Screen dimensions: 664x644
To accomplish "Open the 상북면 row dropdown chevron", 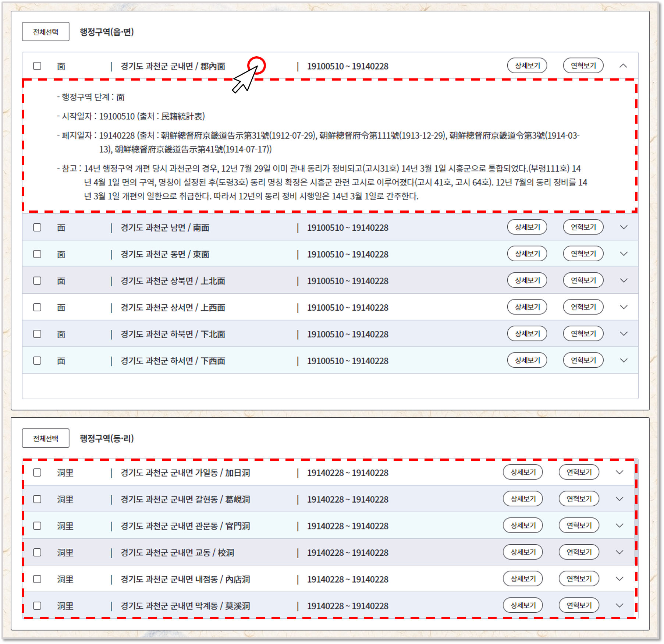I will click(624, 280).
